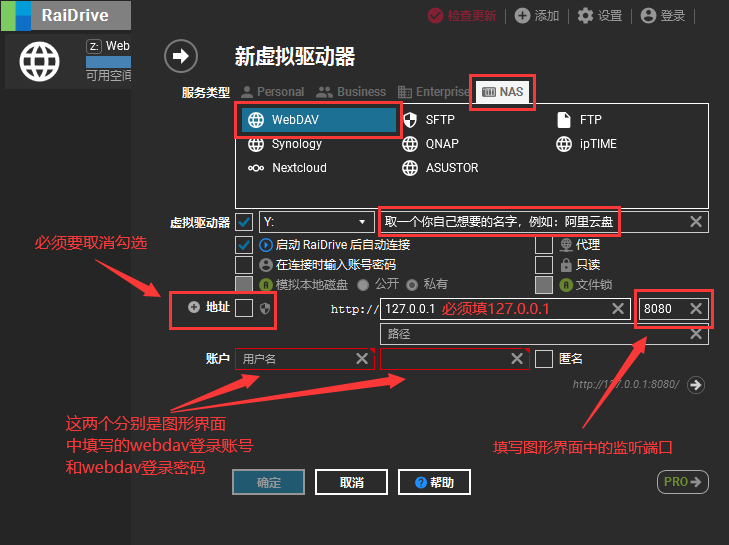
Task: Clear the 路径 path field
Action: pyautogui.click(x=696, y=333)
